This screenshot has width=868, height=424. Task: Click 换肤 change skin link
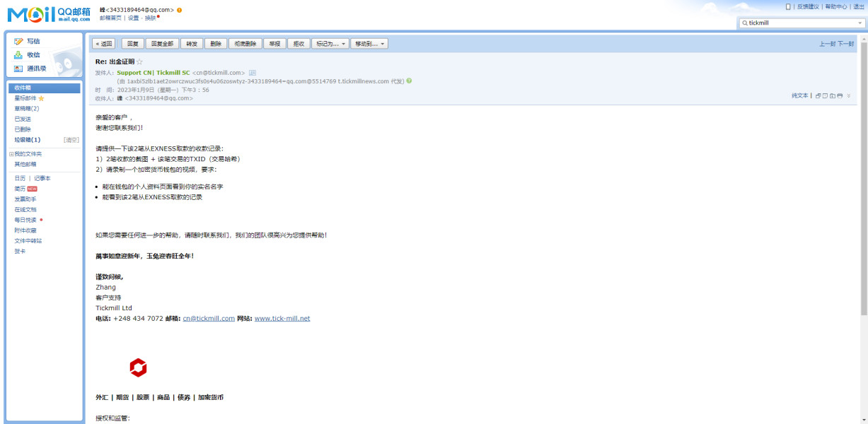tap(150, 18)
